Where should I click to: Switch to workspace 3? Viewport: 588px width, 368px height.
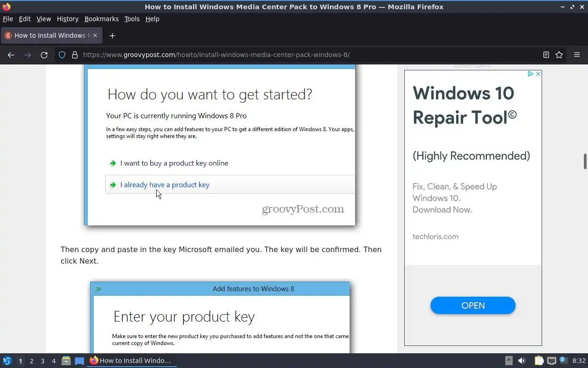click(42, 361)
